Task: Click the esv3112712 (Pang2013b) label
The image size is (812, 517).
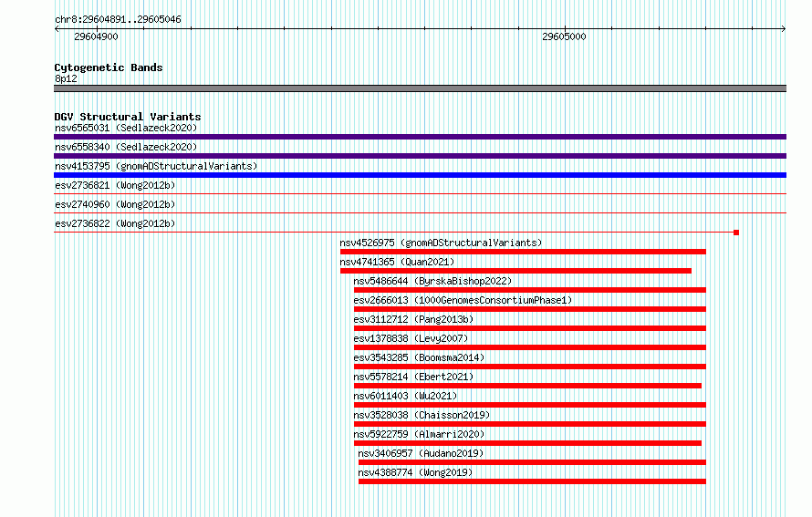Action: click(413, 319)
